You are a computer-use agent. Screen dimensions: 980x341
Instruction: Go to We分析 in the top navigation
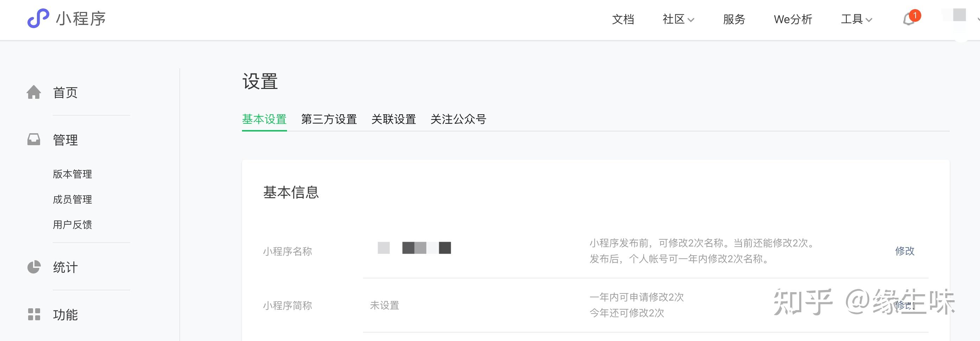point(793,19)
